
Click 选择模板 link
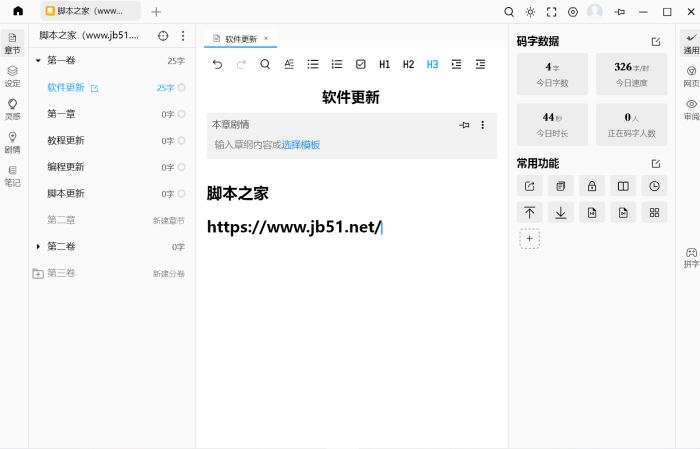300,145
